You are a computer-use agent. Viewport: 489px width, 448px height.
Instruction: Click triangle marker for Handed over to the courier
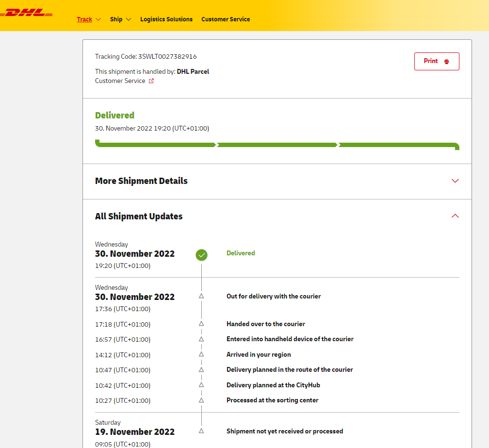201,324
